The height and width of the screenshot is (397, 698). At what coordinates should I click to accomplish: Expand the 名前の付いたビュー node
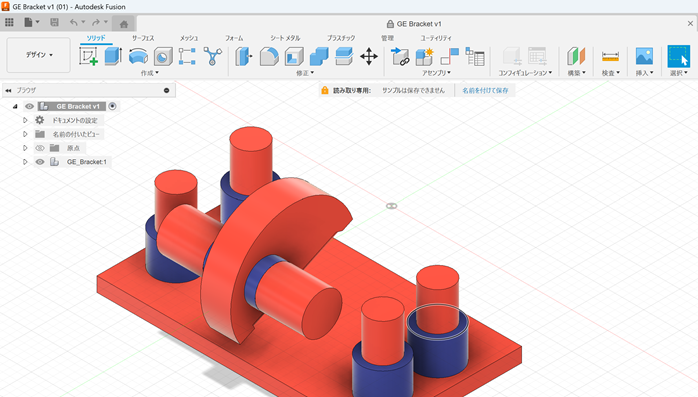click(x=25, y=134)
